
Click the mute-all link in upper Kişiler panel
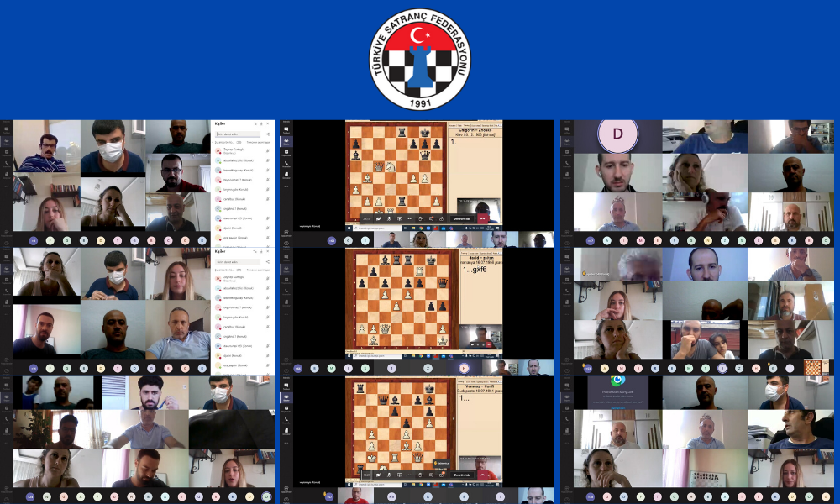pos(258,143)
